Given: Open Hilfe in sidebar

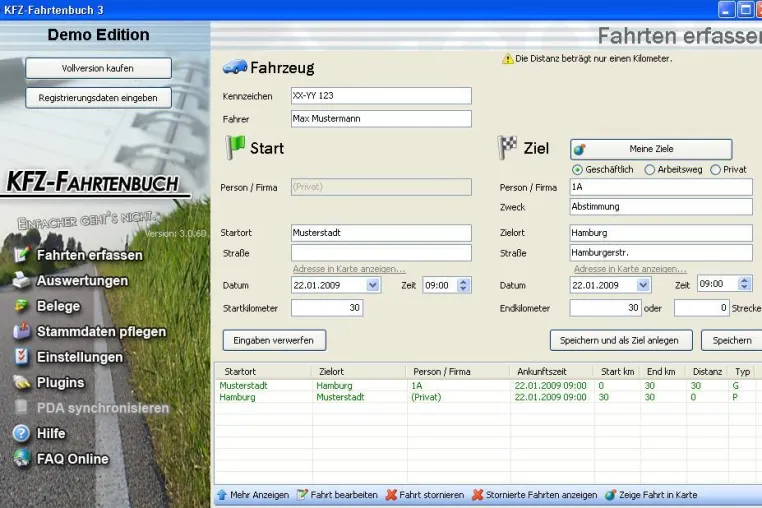Looking at the screenshot, I should point(51,433).
